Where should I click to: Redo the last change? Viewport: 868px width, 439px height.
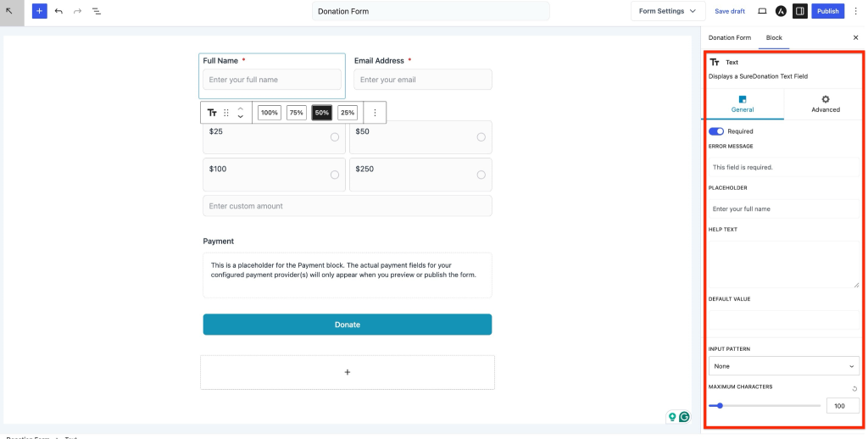coord(77,11)
